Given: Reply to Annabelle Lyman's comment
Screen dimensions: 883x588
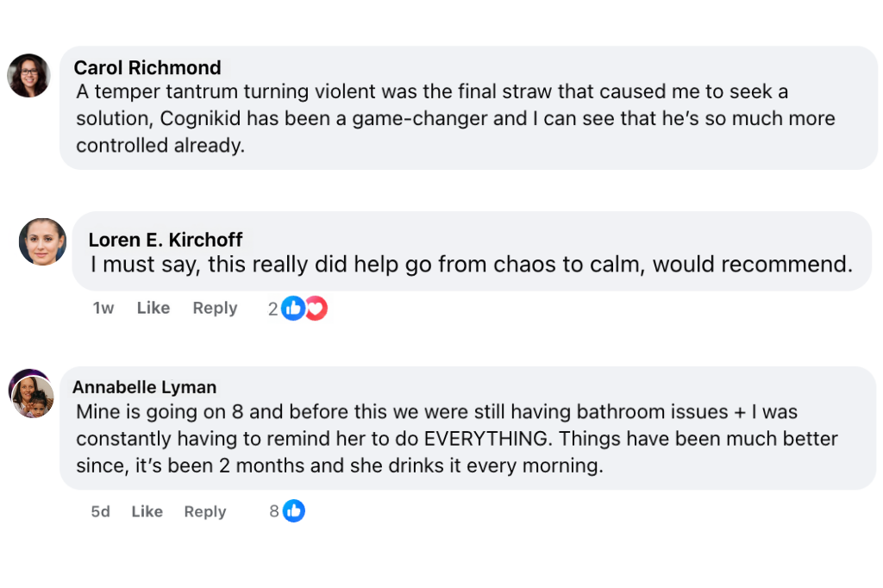Looking at the screenshot, I should coord(205,511).
